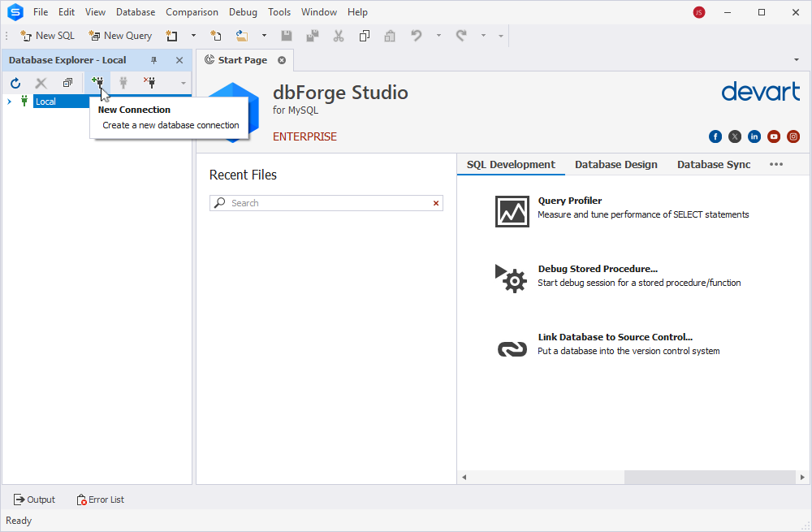Click the Debug Stored Procedure gear icon
Screen dimensions: 812x532
[x=512, y=279]
